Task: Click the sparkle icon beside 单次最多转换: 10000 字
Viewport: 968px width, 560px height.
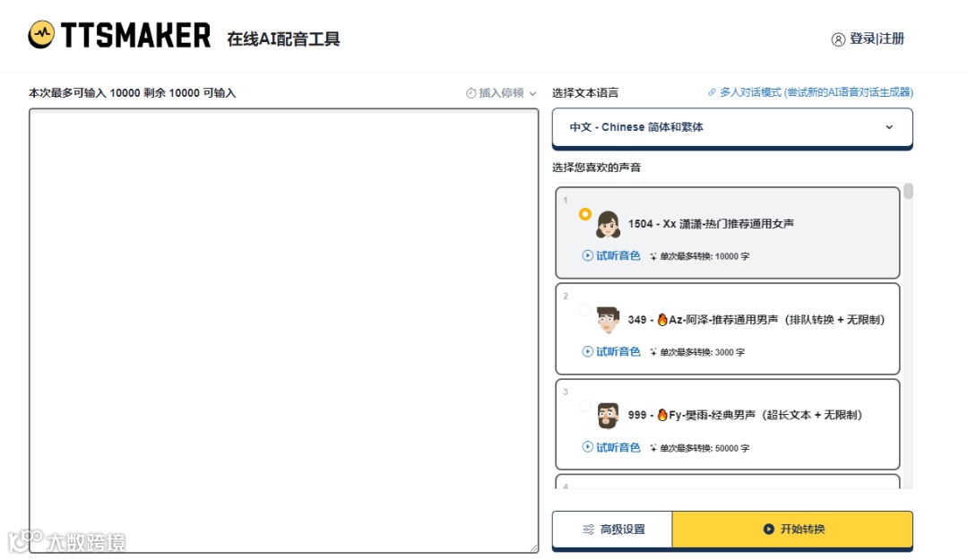Action: pos(653,256)
